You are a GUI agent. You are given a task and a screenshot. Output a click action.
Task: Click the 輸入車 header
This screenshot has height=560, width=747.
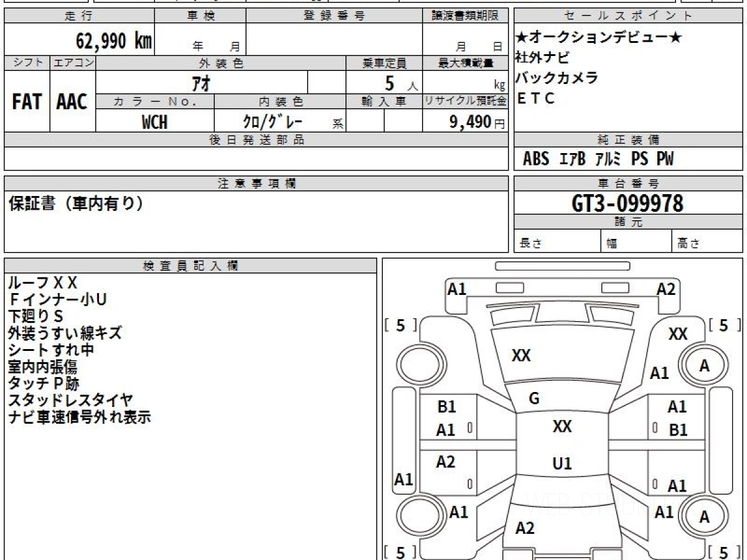(384, 101)
